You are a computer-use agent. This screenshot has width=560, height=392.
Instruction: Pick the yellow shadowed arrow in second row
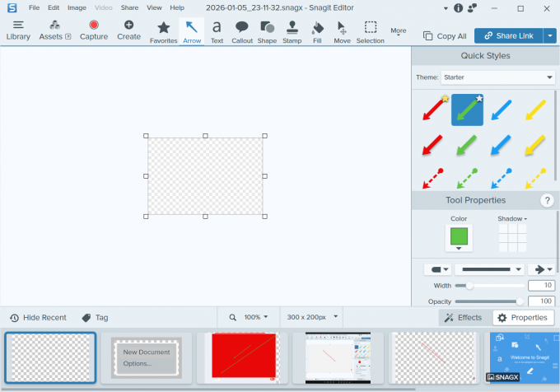click(x=535, y=145)
